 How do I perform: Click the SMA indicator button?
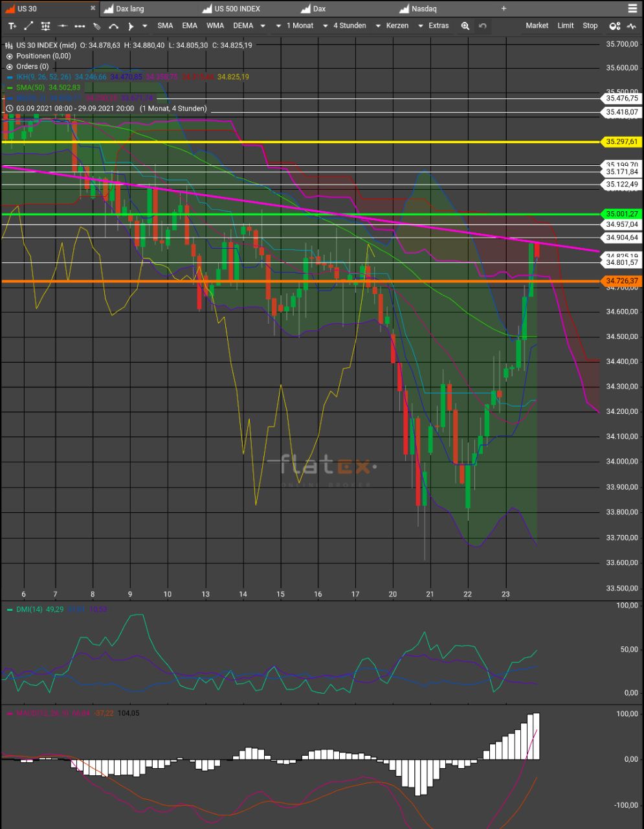(x=164, y=26)
